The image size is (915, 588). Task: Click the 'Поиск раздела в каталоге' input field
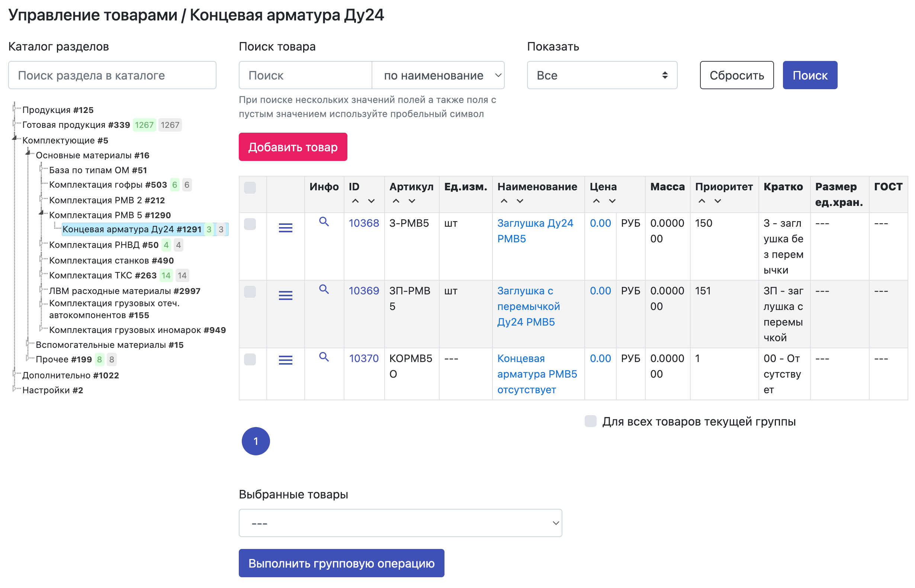coord(112,75)
